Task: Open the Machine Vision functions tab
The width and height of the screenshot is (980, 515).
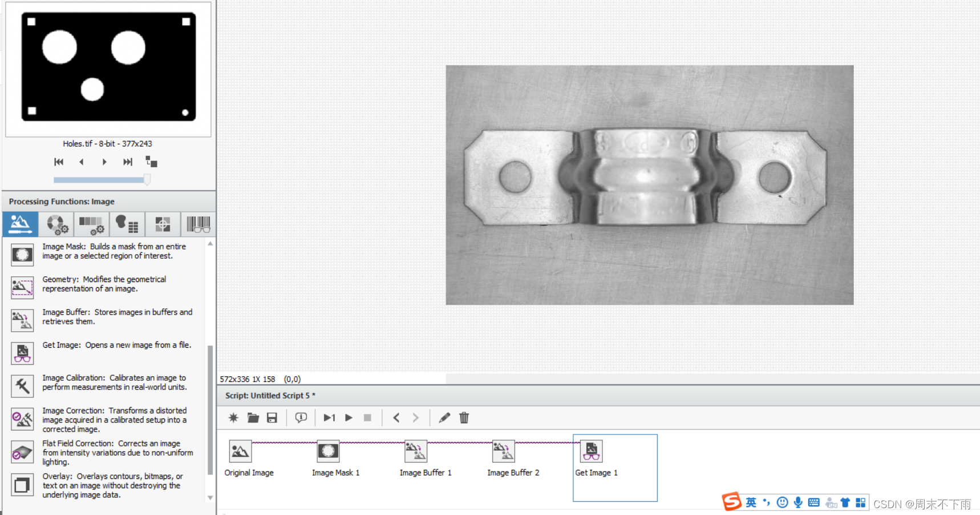Action: pos(163,224)
